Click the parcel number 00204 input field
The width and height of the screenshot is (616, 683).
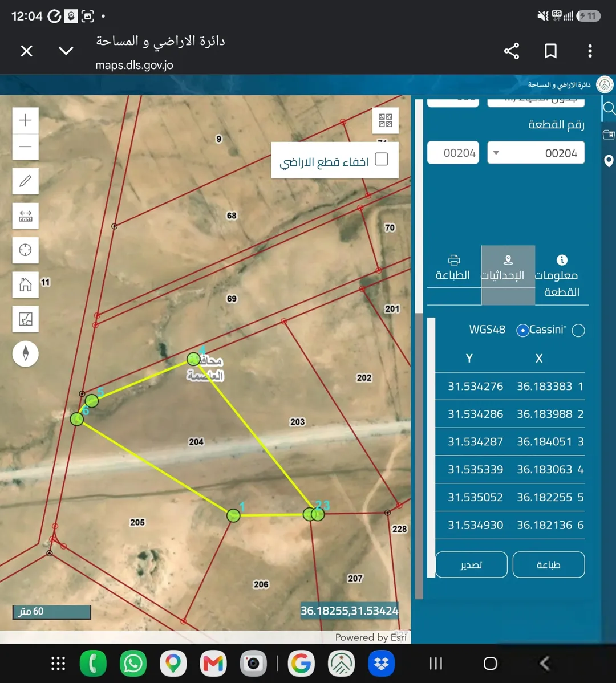[453, 153]
